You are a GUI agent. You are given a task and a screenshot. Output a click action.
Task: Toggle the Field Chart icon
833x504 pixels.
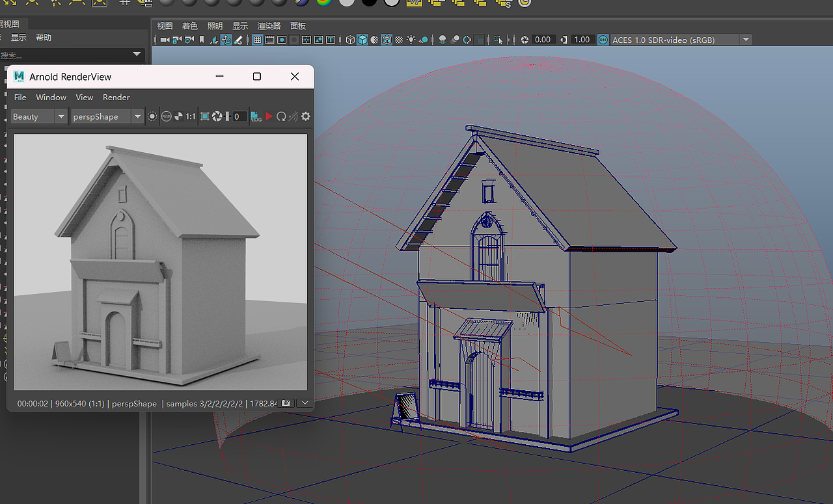click(x=307, y=40)
